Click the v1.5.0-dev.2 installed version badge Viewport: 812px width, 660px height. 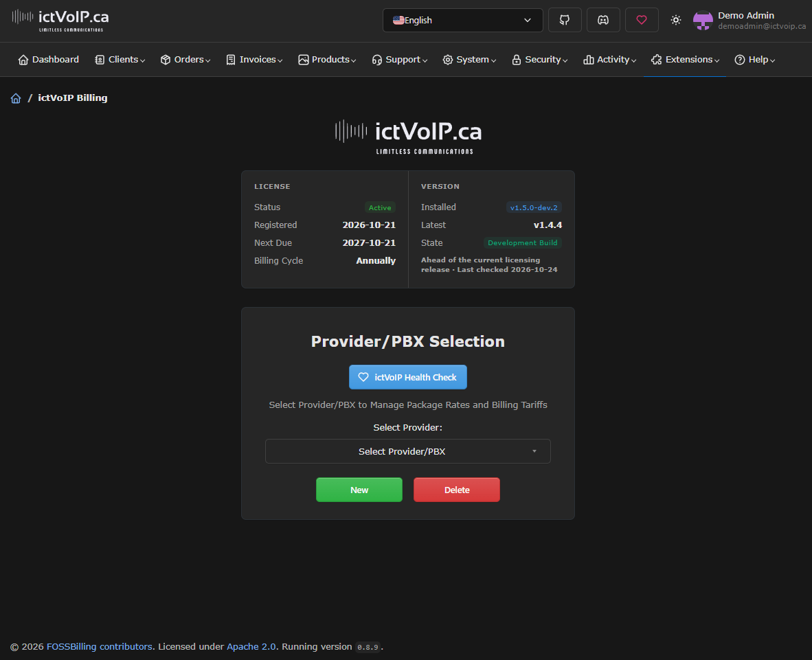[x=533, y=207]
